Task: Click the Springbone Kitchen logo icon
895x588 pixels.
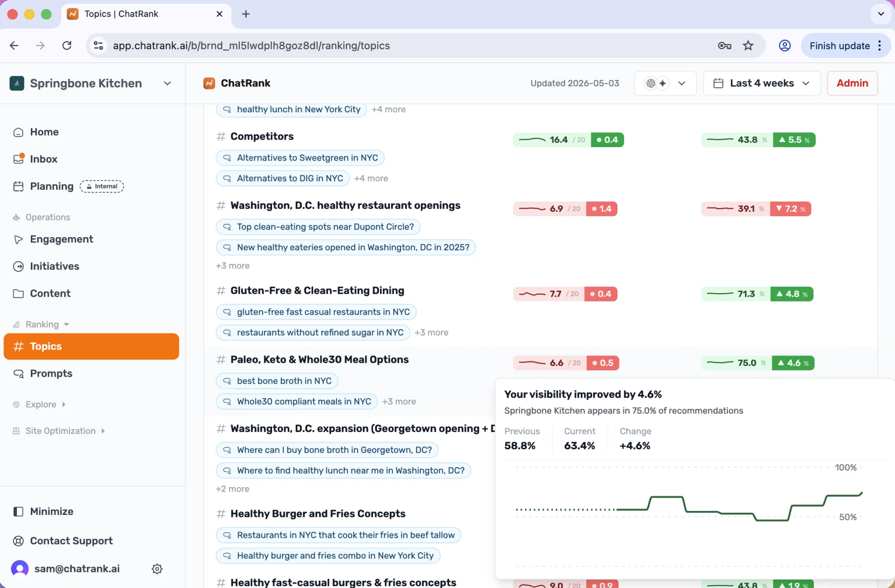Action: (x=17, y=83)
